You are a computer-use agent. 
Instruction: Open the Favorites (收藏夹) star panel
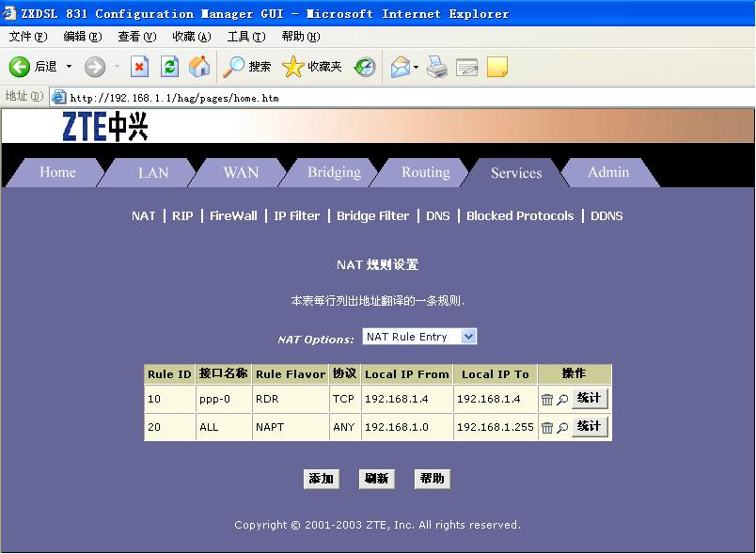(x=312, y=67)
